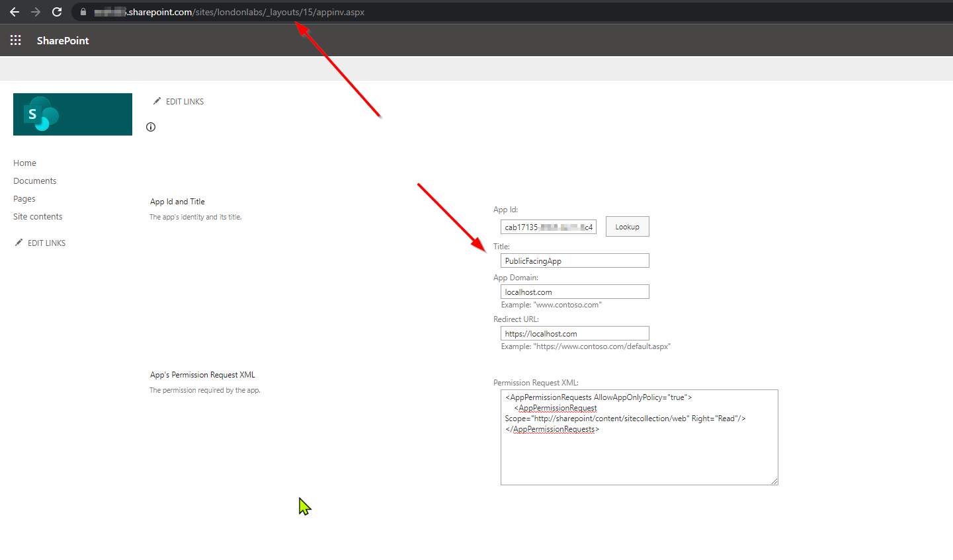Open the SharePoint home title link
Screen dimensions: 953x560
coord(63,40)
